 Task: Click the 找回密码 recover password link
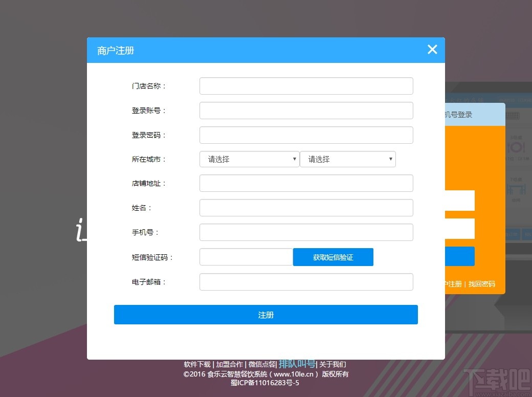click(481, 284)
